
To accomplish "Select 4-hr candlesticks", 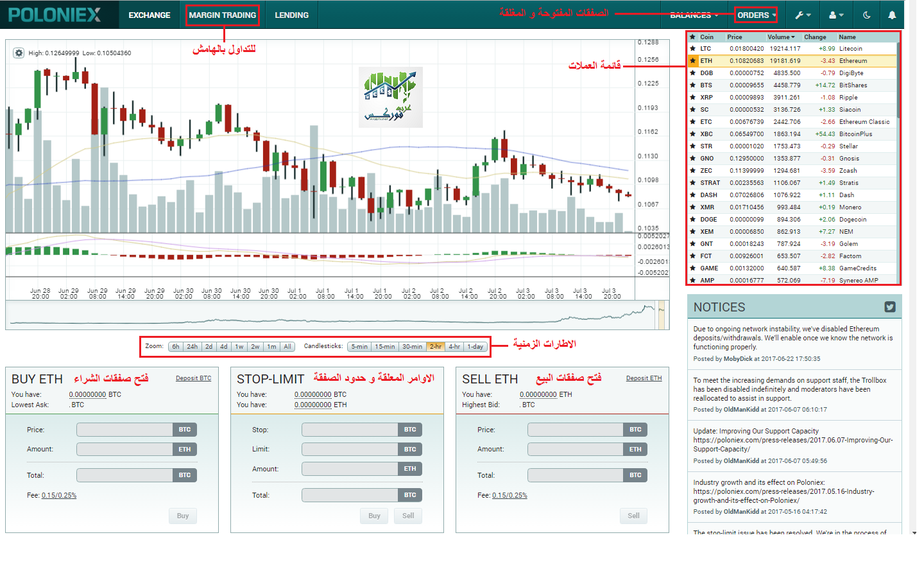I will click(454, 347).
